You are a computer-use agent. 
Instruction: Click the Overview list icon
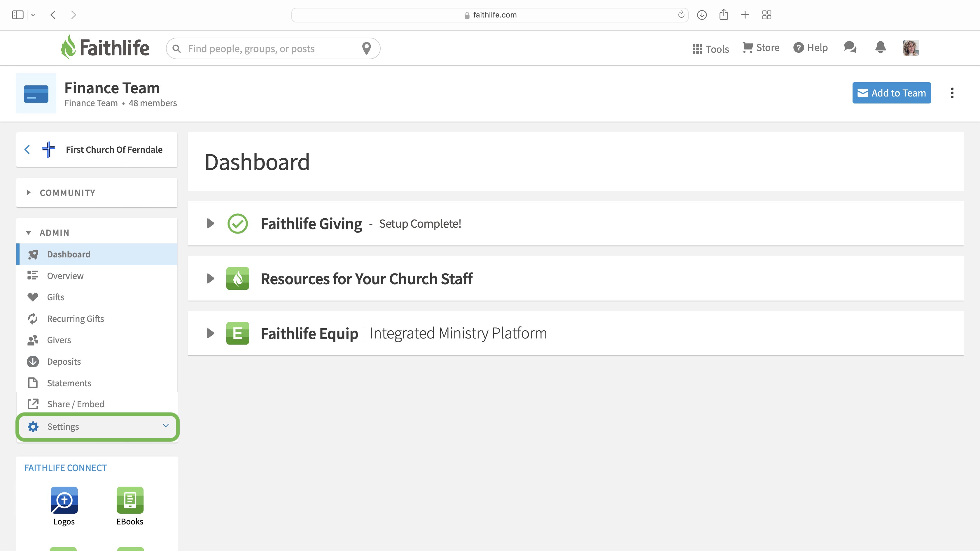pyautogui.click(x=33, y=275)
